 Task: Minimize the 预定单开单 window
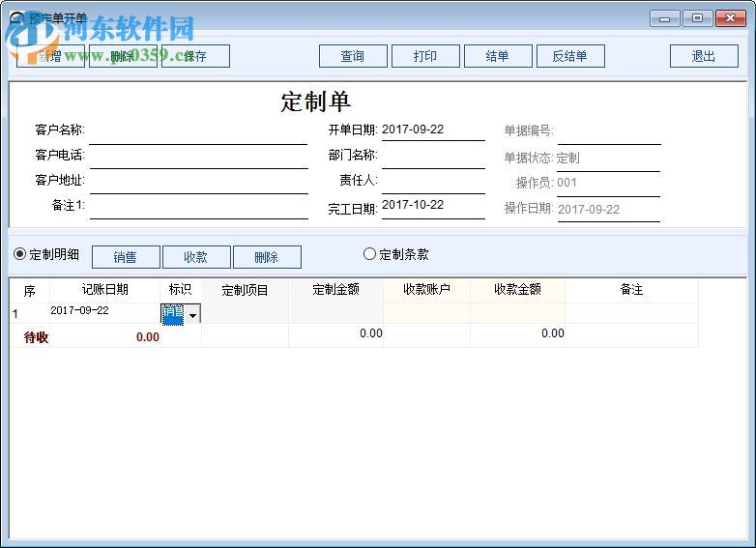(x=665, y=18)
